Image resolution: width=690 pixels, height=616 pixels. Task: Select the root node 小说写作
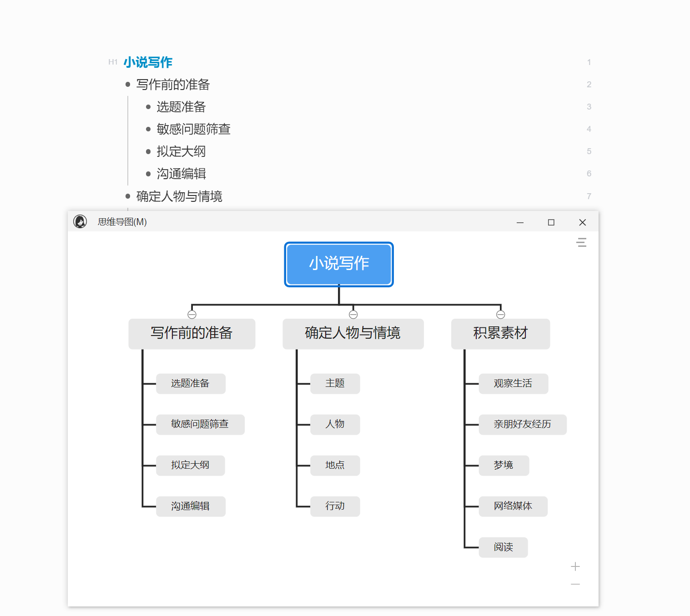(339, 264)
